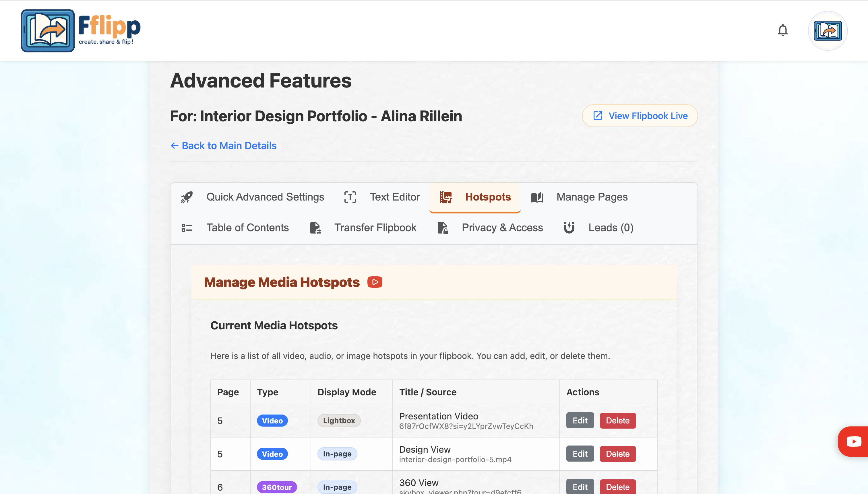Click the notification bell icon
The height and width of the screenshot is (494, 868).
click(x=782, y=30)
